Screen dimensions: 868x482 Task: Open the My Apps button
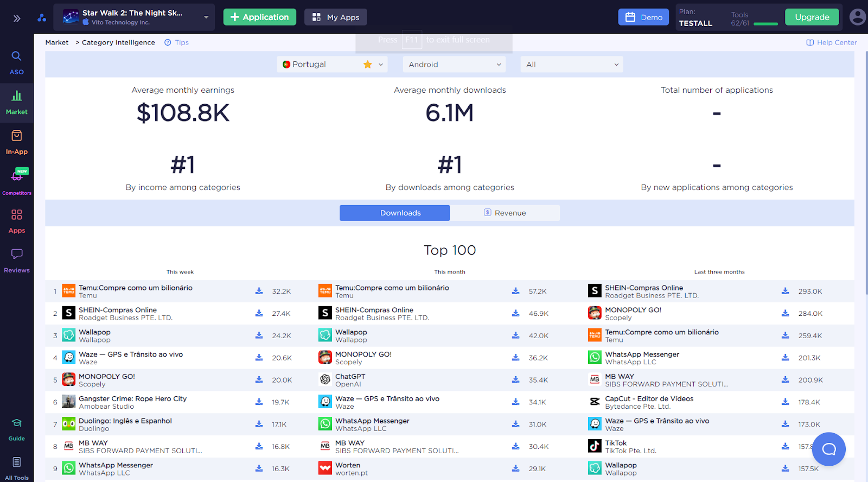click(x=336, y=17)
